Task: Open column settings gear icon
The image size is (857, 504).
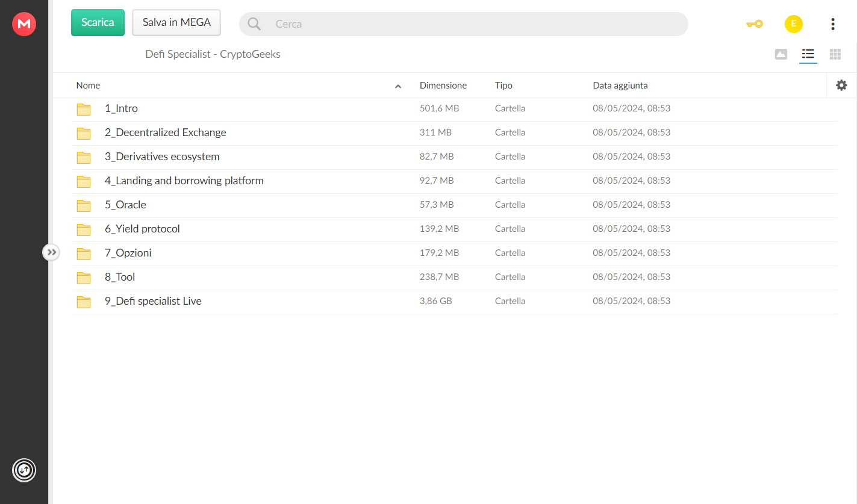Action: pos(841,86)
